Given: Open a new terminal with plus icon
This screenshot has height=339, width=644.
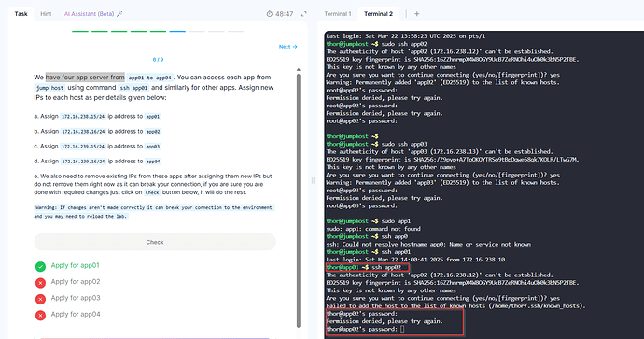Looking at the screenshot, I should point(417,14).
